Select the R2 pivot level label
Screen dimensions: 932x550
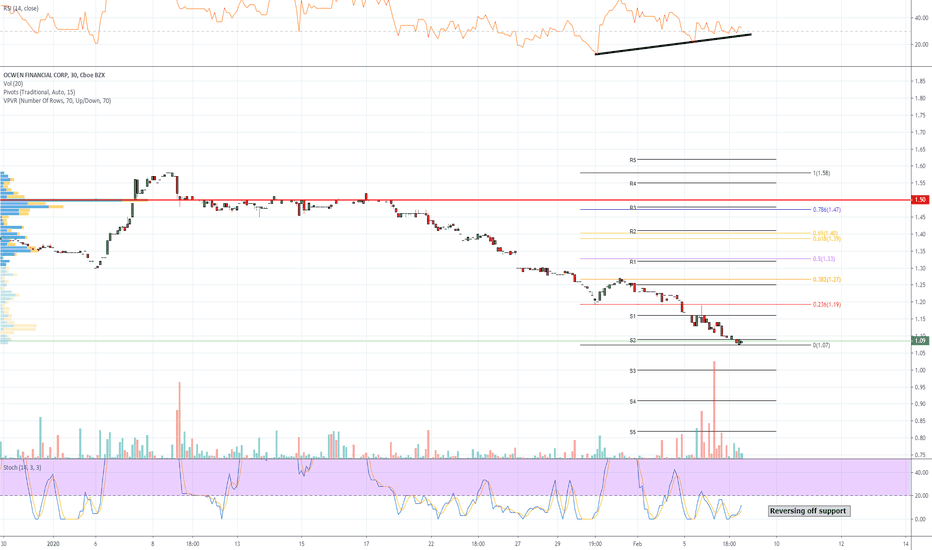tap(633, 231)
